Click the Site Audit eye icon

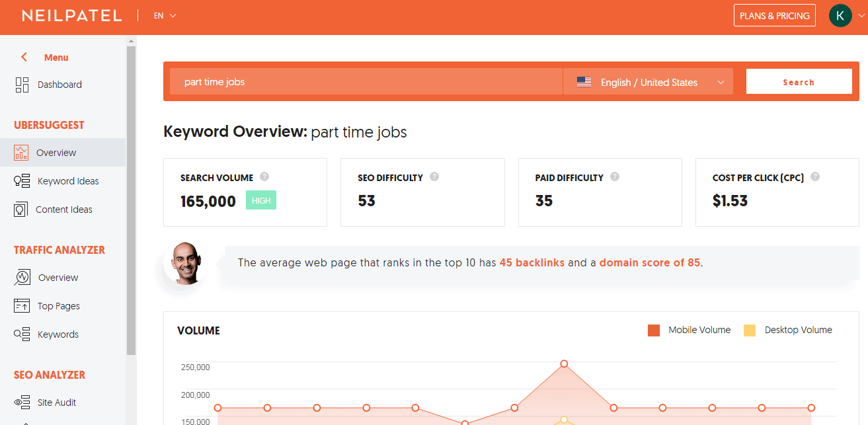coord(22,403)
